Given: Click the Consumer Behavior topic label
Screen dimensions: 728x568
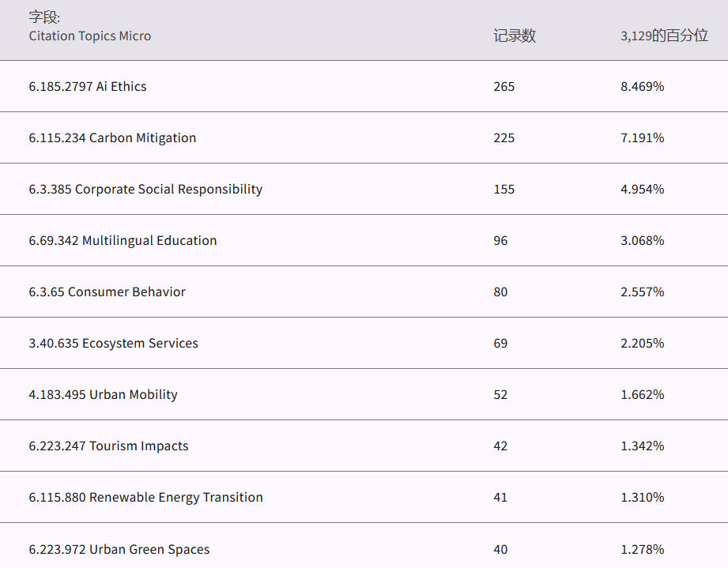Looking at the screenshot, I should click(107, 292).
